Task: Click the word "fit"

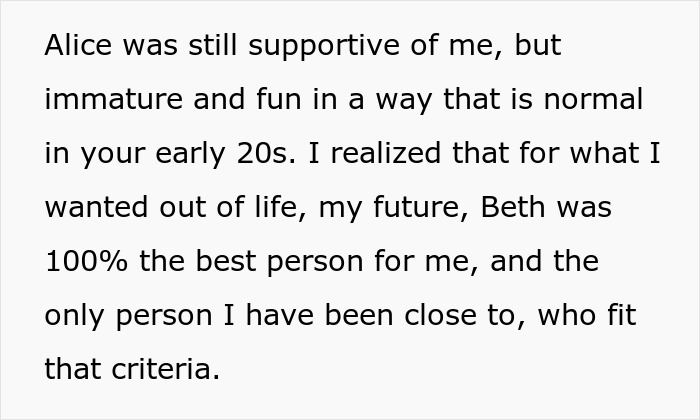Action: pos(617,317)
